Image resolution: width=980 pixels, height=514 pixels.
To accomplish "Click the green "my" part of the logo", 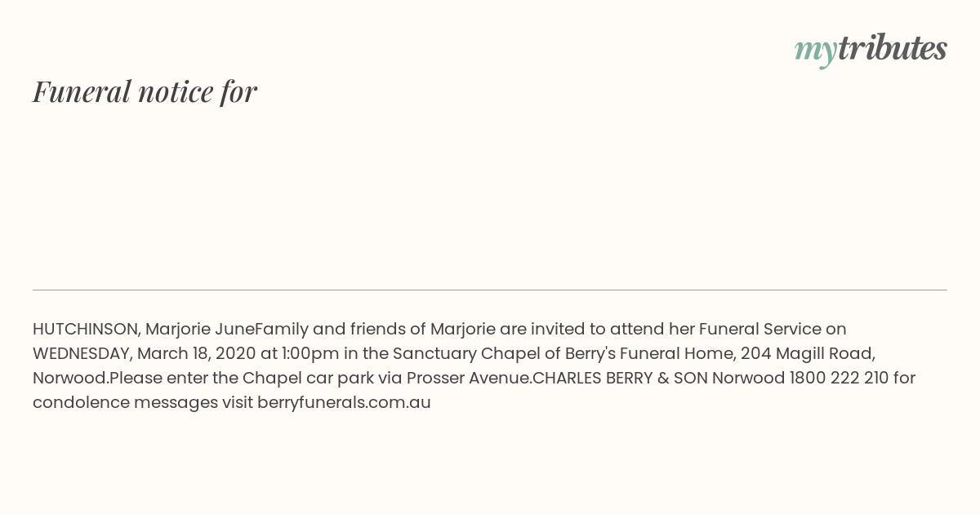I will pos(816,51).
